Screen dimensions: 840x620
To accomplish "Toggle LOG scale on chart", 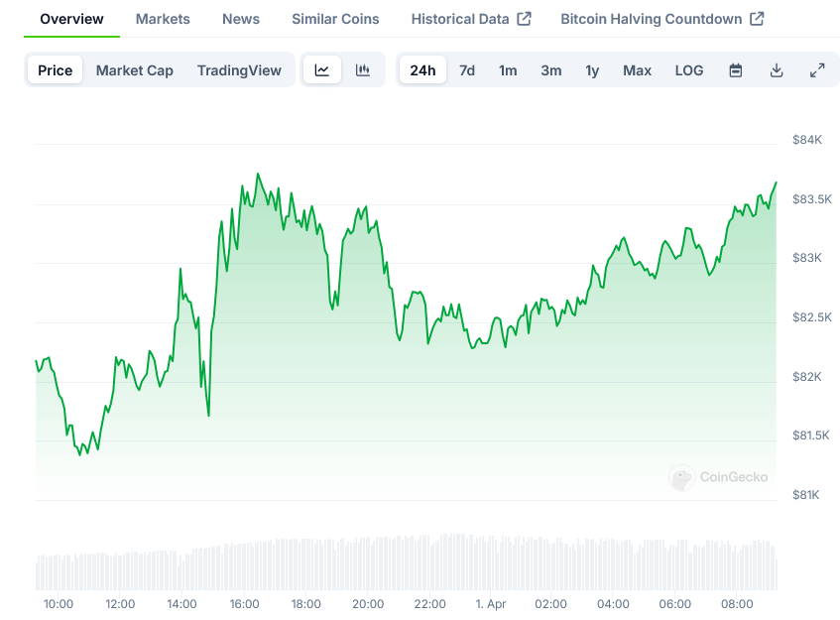I will tap(689, 70).
